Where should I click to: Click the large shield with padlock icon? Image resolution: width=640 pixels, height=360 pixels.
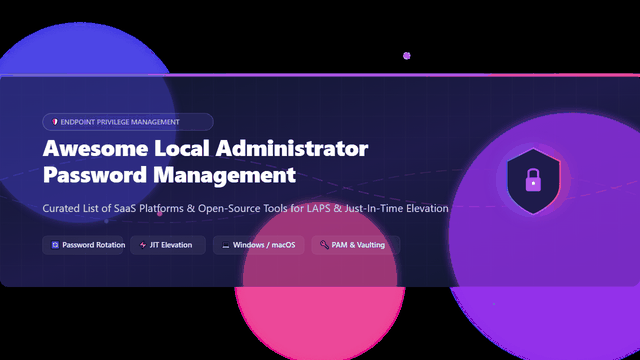[x=533, y=181]
